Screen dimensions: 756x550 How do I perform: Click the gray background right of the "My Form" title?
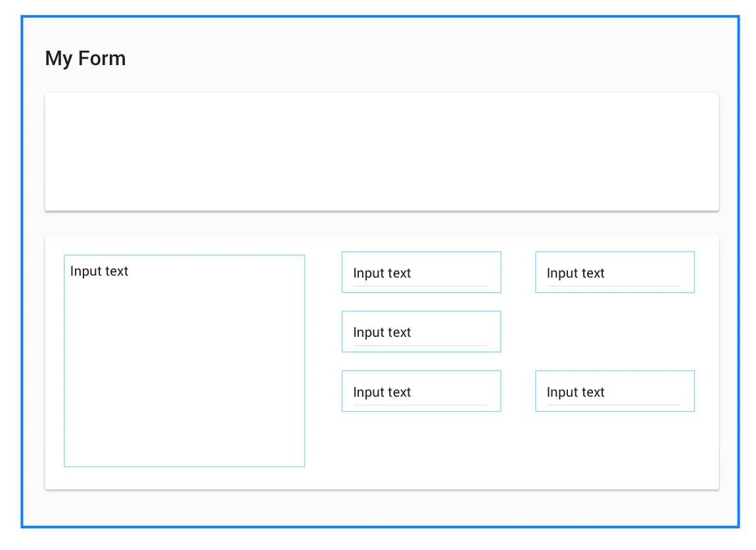427,59
